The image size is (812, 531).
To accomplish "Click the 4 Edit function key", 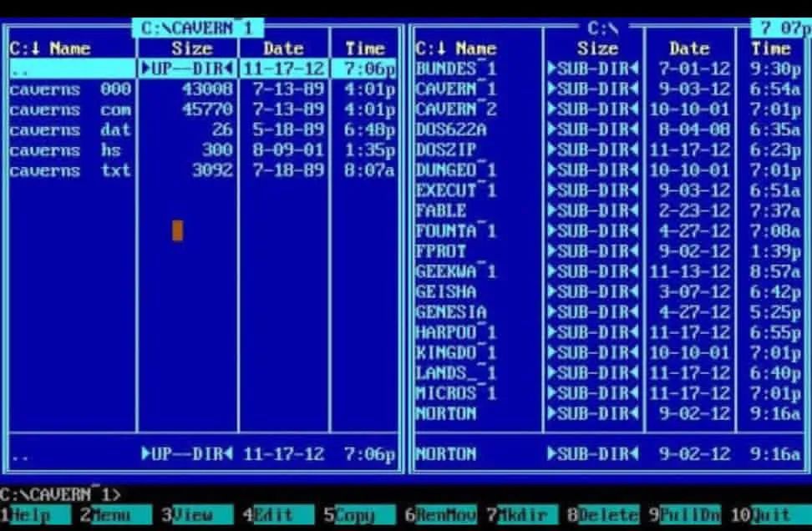I will point(279,515).
